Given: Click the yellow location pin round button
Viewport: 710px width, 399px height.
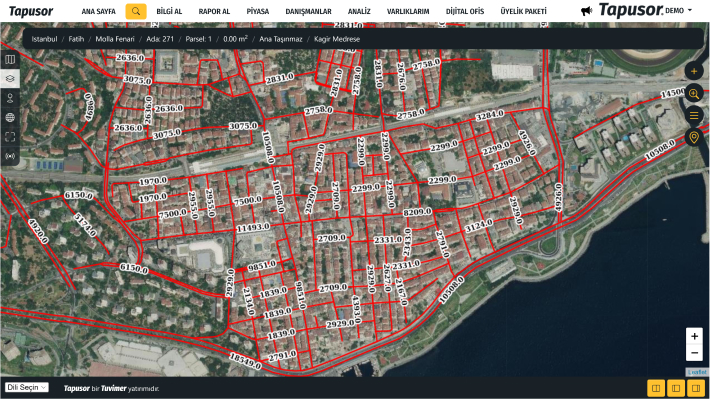Looking at the screenshot, I should [x=694, y=137].
